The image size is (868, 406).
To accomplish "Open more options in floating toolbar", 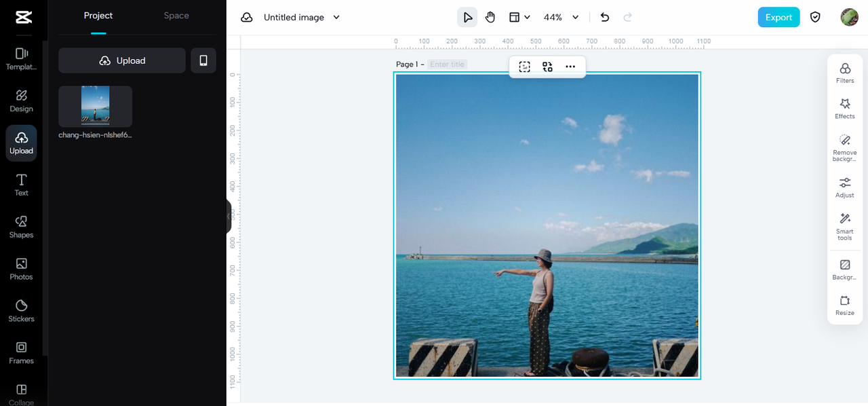I will 570,67.
